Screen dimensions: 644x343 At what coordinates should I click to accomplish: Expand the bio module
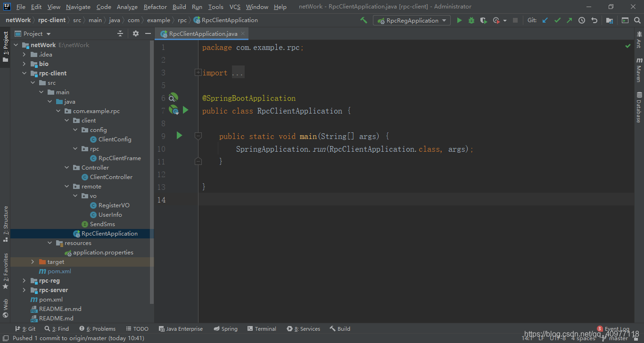pyautogui.click(x=24, y=64)
